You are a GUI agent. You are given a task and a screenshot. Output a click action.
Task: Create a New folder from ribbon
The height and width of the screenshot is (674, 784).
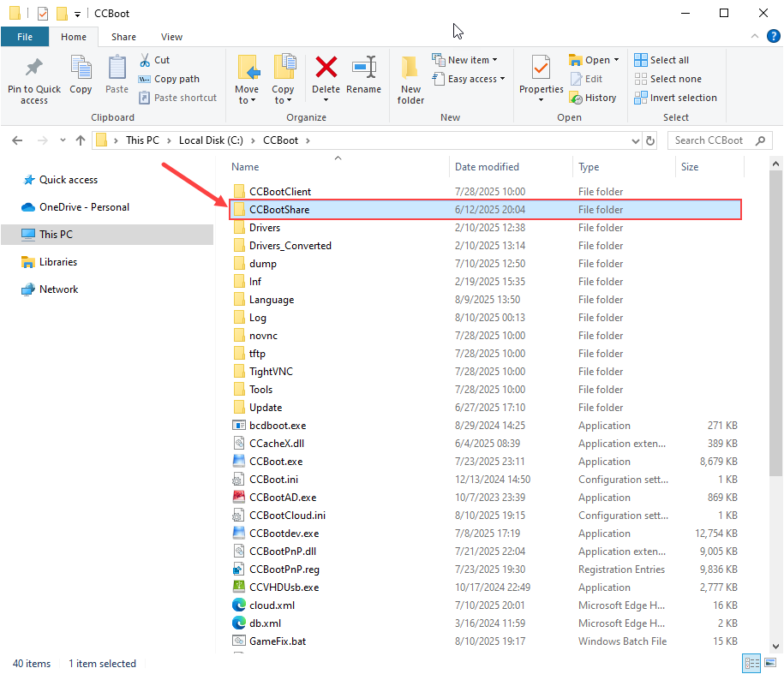point(410,69)
